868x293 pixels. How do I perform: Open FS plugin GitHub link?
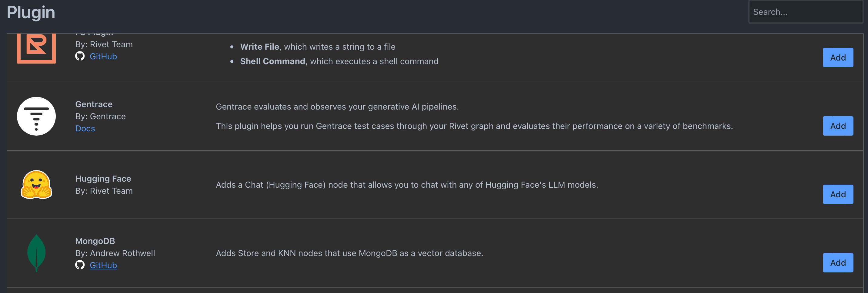pos(103,56)
